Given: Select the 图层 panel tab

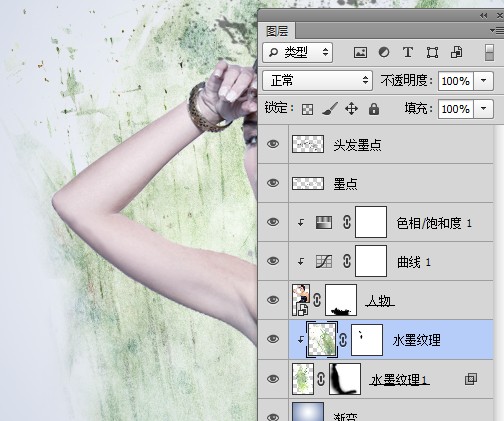Looking at the screenshot, I should [277, 31].
